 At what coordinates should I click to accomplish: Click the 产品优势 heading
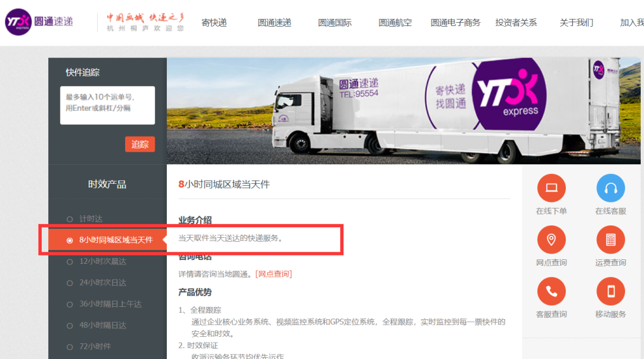click(x=195, y=292)
